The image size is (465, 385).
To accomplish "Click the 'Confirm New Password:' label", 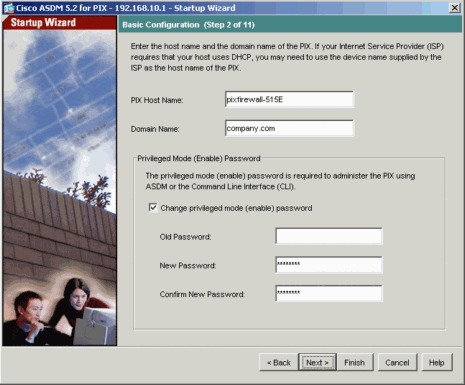I will [202, 294].
